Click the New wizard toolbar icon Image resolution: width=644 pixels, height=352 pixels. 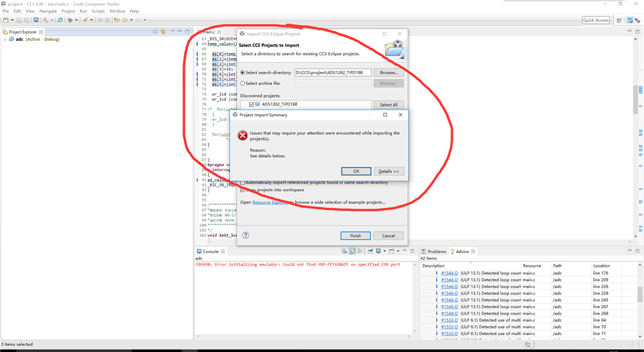pos(5,20)
